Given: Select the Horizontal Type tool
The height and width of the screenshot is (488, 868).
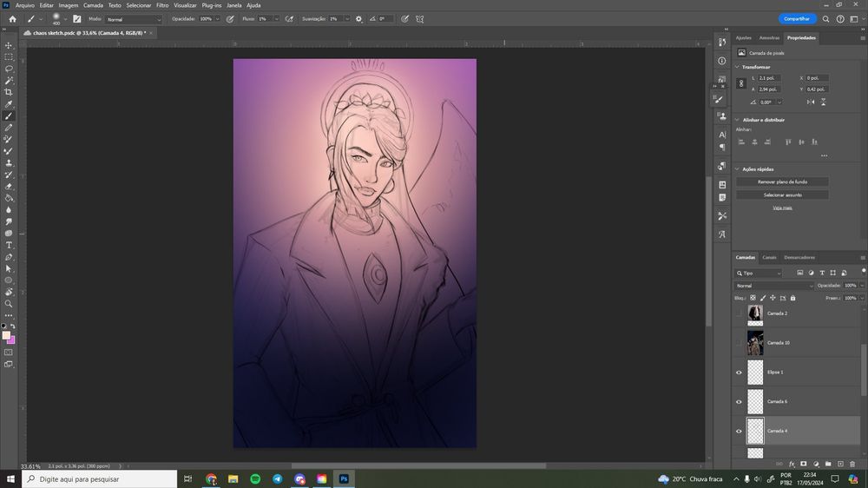Looking at the screenshot, I should [x=9, y=245].
